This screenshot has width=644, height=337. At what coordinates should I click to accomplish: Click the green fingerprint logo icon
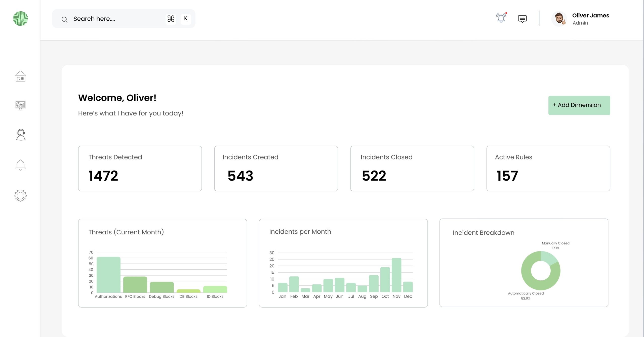[20, 18]
